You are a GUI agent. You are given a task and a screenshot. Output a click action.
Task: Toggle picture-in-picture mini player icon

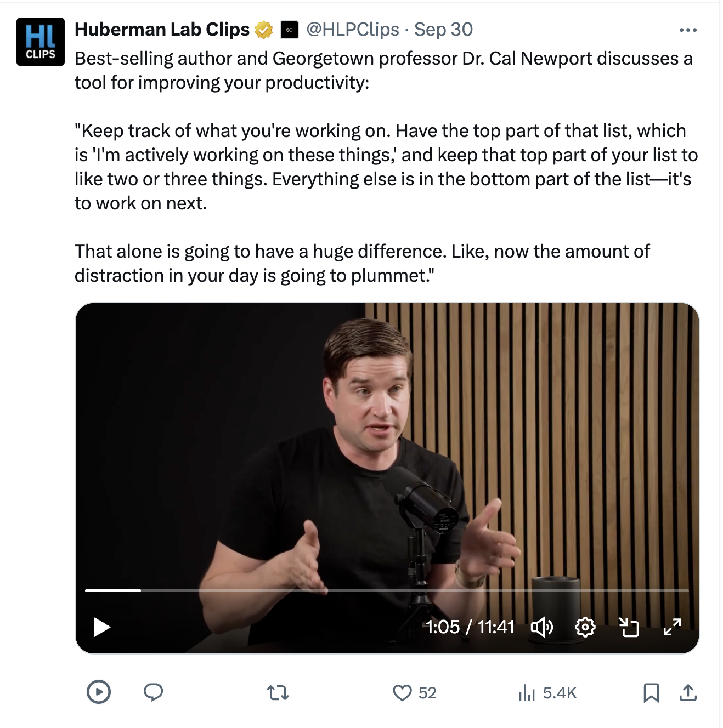629,627
